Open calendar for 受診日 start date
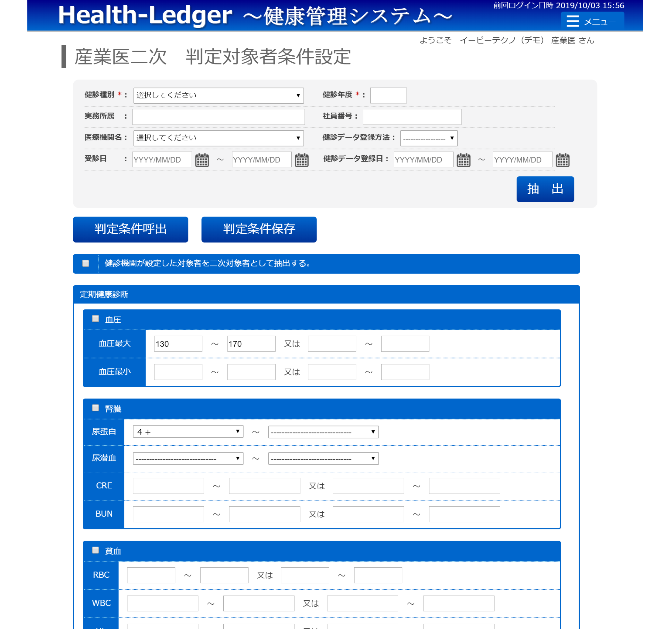 [x=202, y=160]
